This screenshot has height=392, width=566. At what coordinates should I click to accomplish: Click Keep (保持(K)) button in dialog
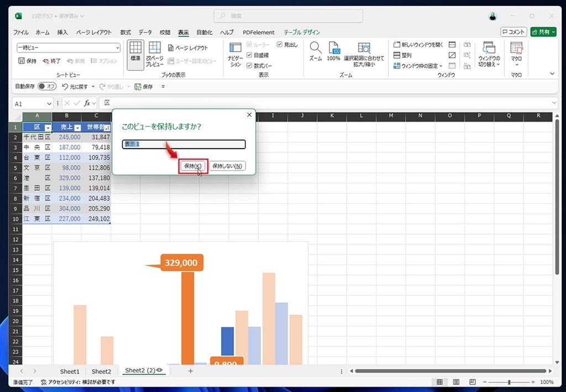(x=193, y=166)
